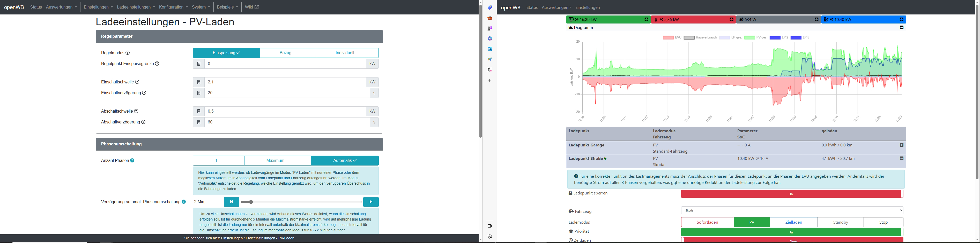Collapse the Diagramm panel

click(902, 28)
